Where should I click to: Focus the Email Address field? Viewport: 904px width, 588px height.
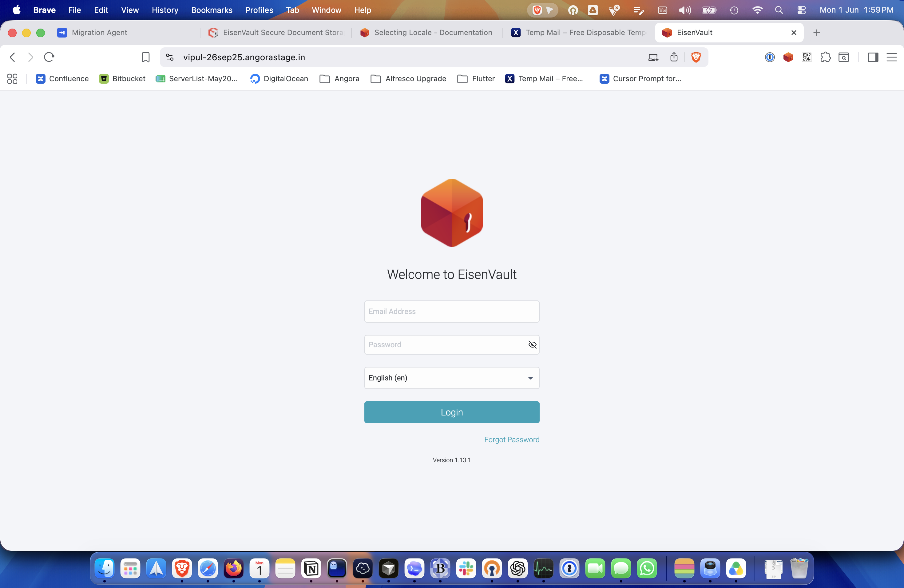click(x=452, y=312)
